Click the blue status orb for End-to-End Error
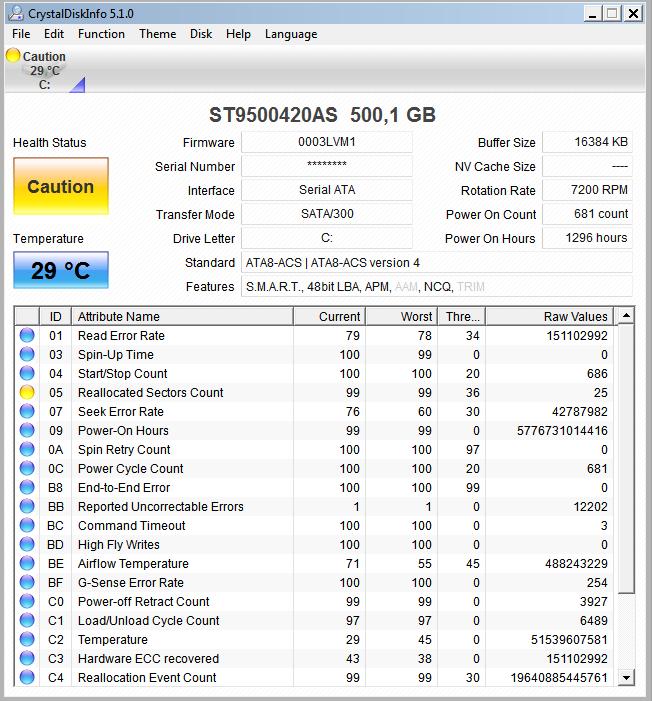 pyautogui.click(x=27, y=487)
